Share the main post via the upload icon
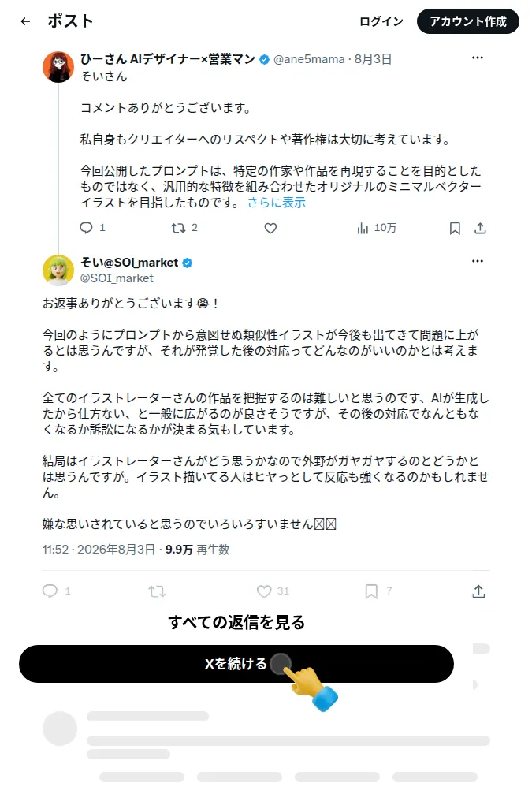 [x=479, y=591]
